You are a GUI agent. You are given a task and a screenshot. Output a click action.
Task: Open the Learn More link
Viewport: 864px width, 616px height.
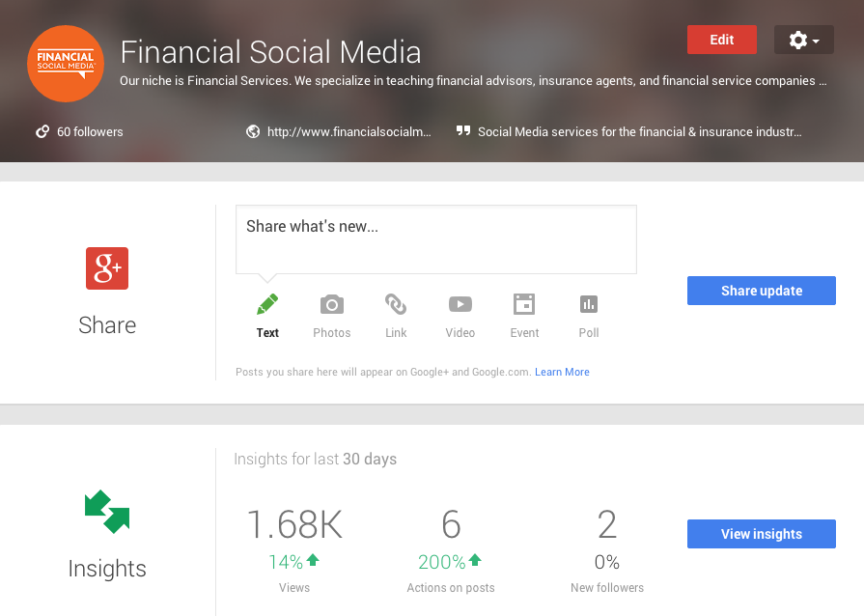coord(562,372)
